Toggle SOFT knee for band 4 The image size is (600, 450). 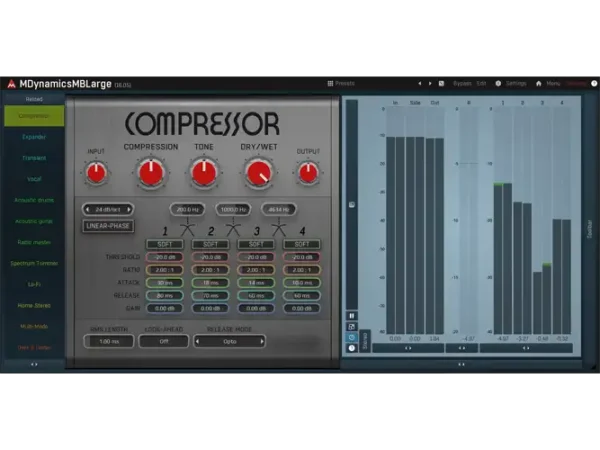click(x=302, y=244)
